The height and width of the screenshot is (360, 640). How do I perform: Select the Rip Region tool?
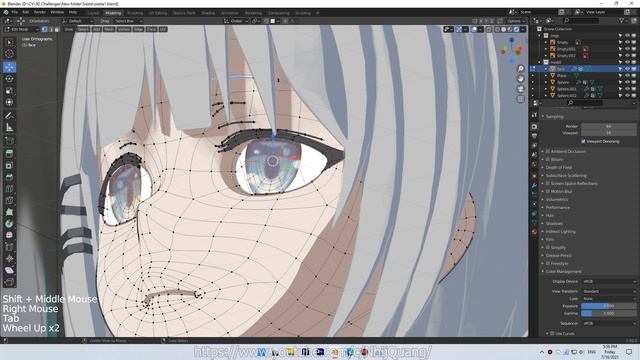tap(9, 282)
